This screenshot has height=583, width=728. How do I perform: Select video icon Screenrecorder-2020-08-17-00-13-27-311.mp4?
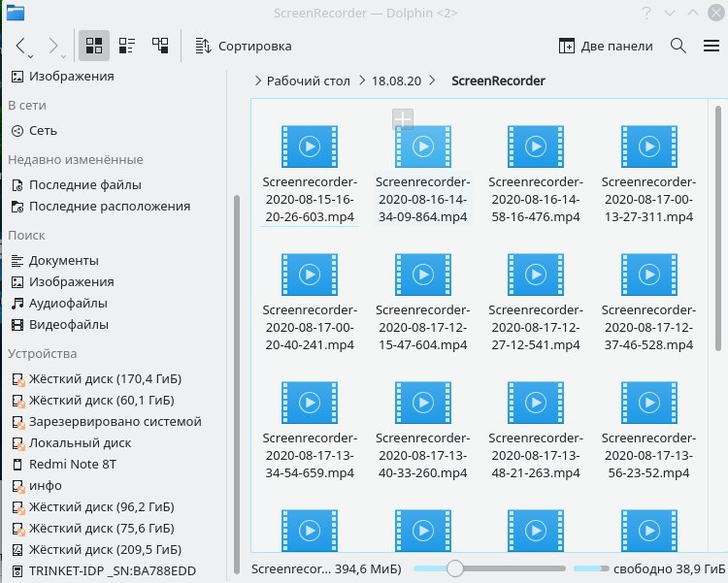(x=649, y=146)
